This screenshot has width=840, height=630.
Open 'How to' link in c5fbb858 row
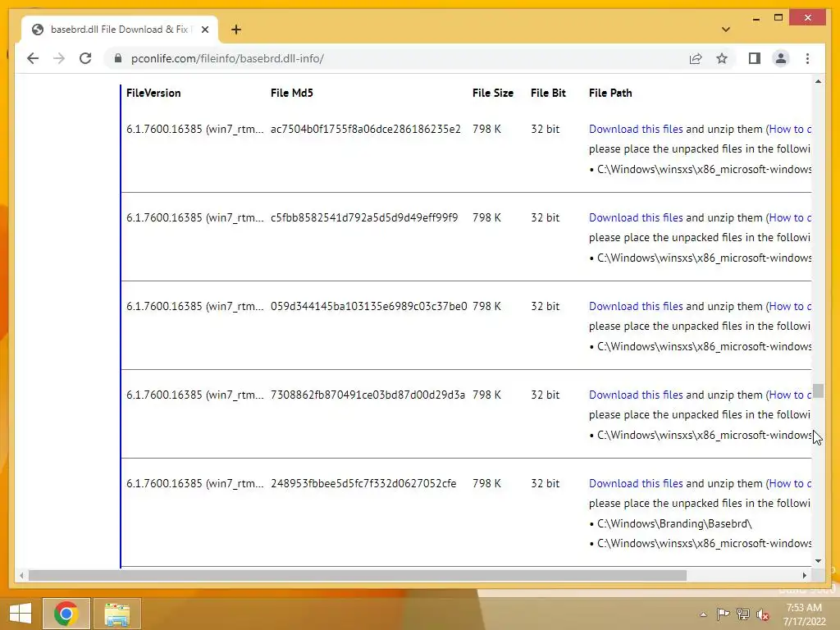790,217
